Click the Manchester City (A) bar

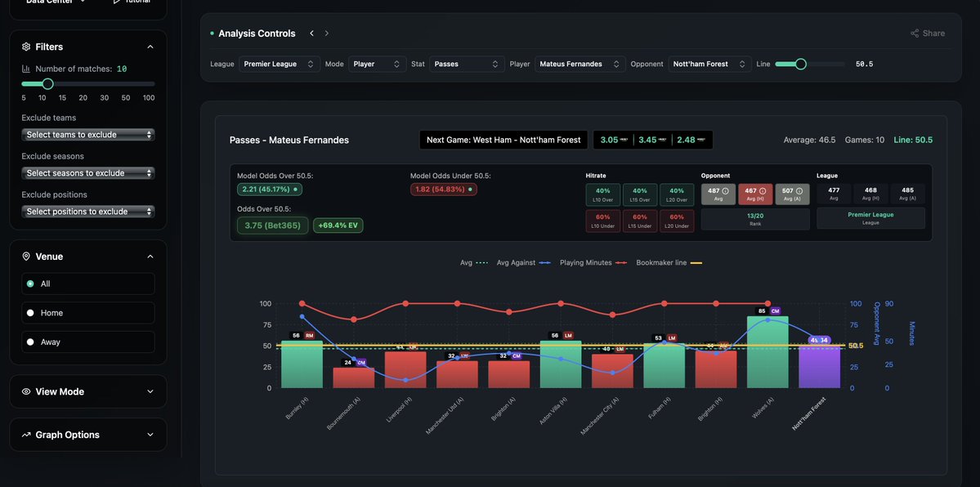tap(612, 371)
